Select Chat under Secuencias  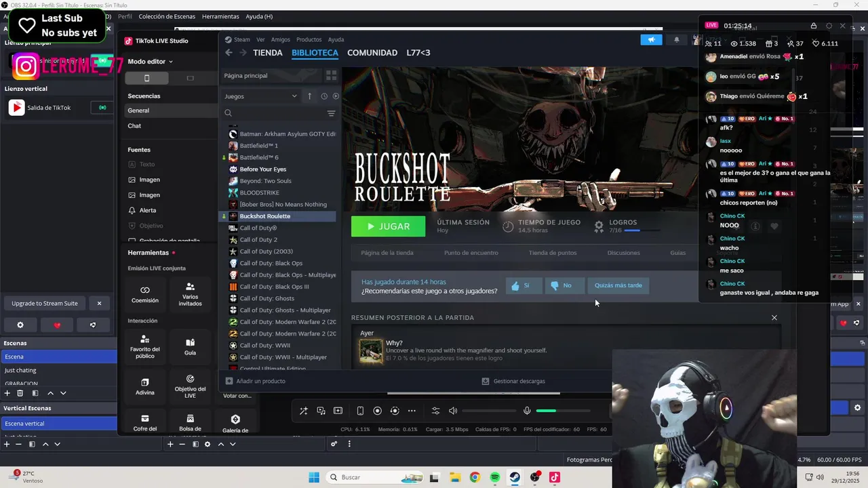click(x=170, y=125)
